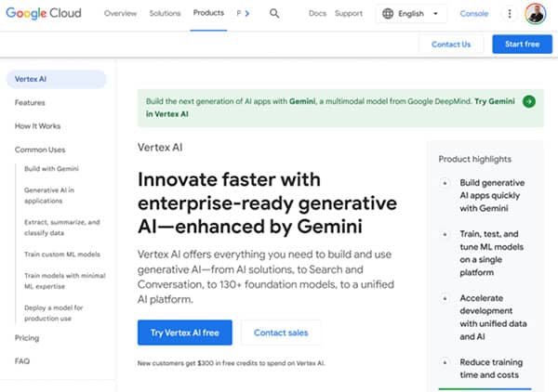The image size is (558, 392).
Task: Go to Overview in top navigation
Action: point(120,14)
